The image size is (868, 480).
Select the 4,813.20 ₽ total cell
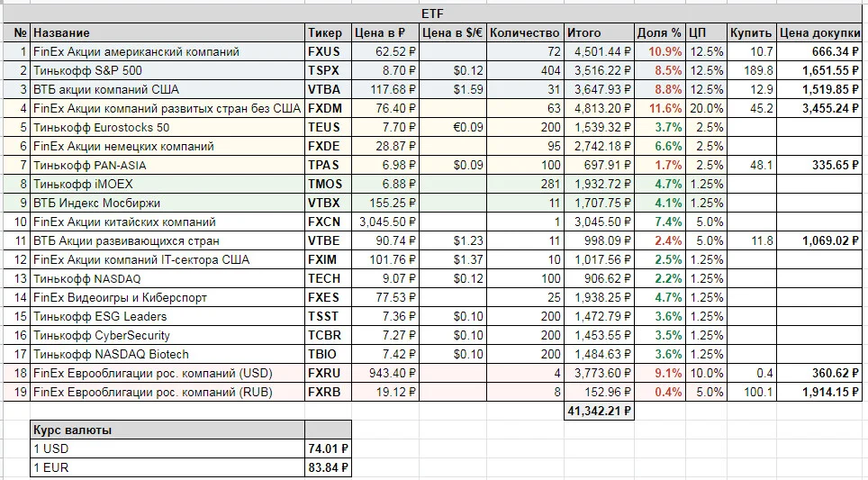click(x=599, y=108)
